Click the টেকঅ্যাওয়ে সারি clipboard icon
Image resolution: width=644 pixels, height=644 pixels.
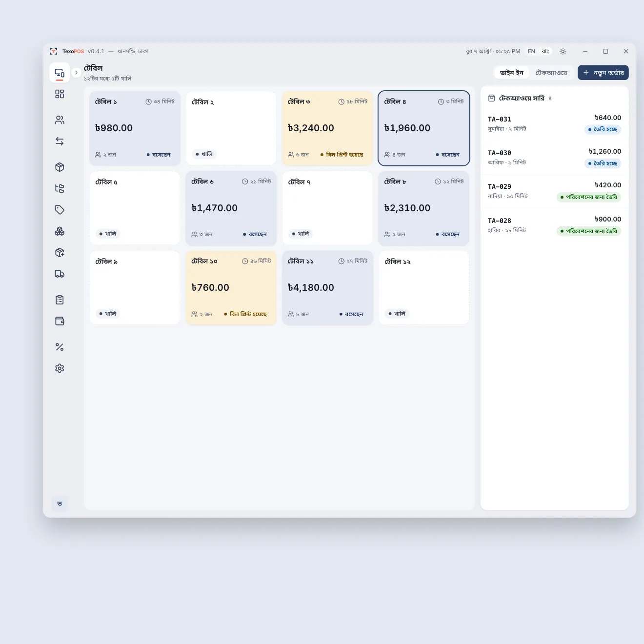tap(492, 98)
